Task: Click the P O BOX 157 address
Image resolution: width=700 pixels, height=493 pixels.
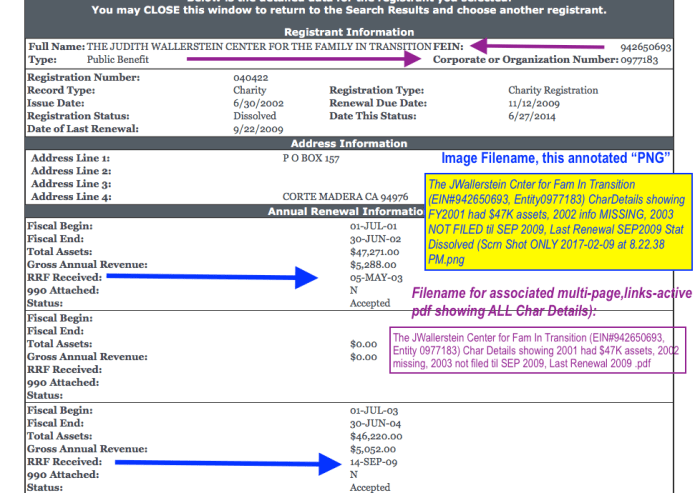Action: point(311,158)
